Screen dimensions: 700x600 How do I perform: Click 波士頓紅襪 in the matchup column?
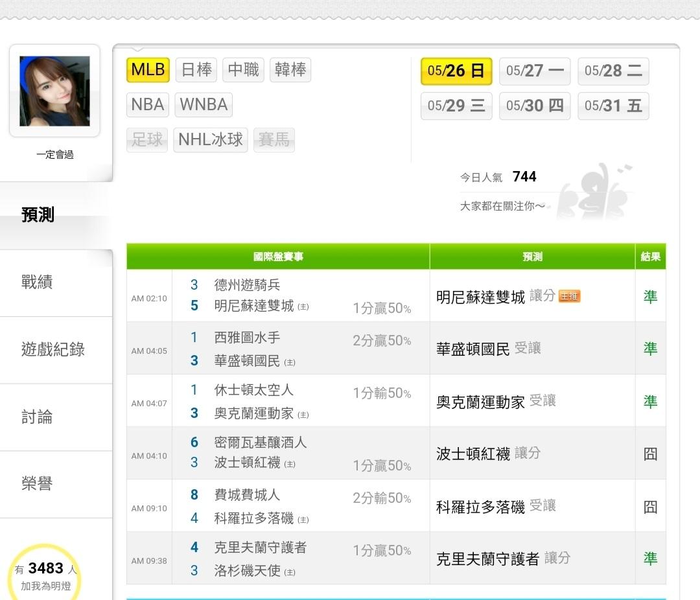click(248, 463)
